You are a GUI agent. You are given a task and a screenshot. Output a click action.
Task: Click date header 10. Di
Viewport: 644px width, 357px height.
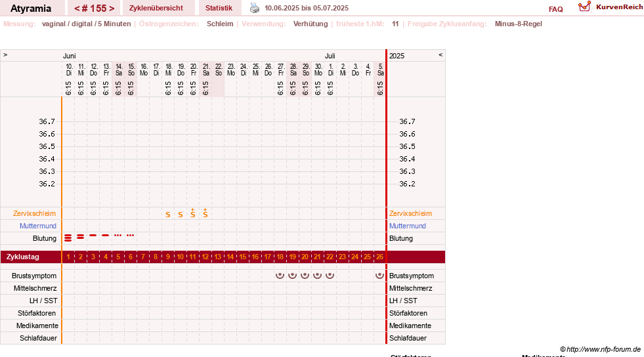[69, 70]
